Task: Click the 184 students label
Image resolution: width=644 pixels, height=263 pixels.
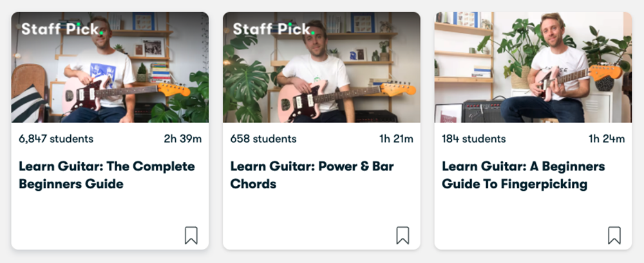Action: pos(475,139)
